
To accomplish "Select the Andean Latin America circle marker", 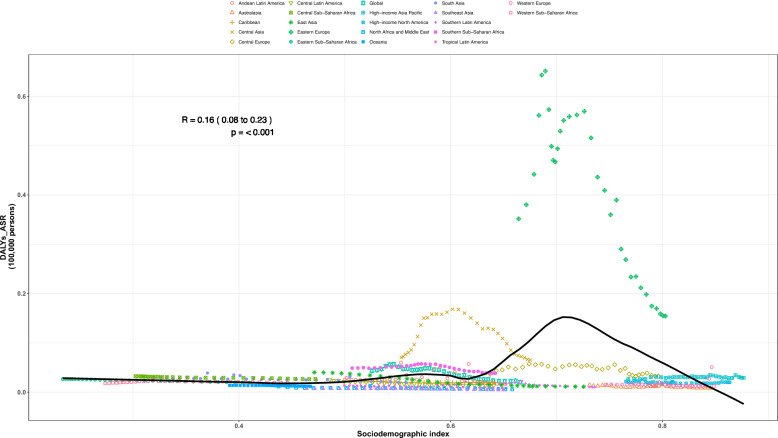I will [x=231, y=4].
